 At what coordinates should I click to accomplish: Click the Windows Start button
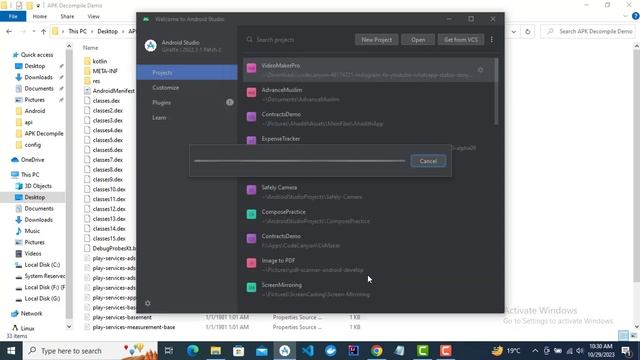(11, 351)
